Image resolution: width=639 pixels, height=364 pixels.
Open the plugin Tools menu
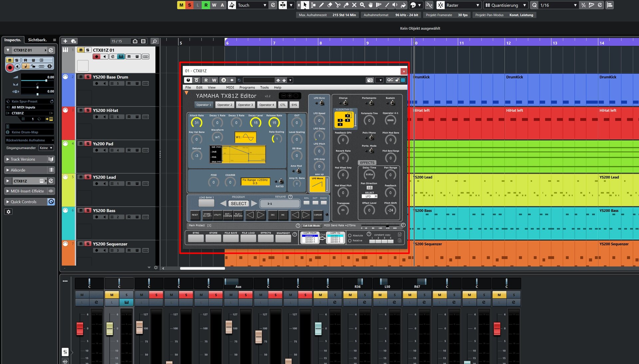[x=264, y=87]
